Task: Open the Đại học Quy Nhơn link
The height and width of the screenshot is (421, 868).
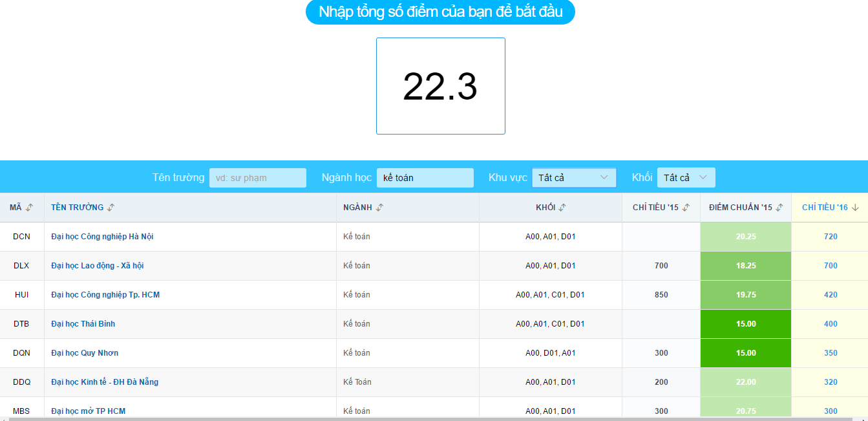Action: point(85,353)
